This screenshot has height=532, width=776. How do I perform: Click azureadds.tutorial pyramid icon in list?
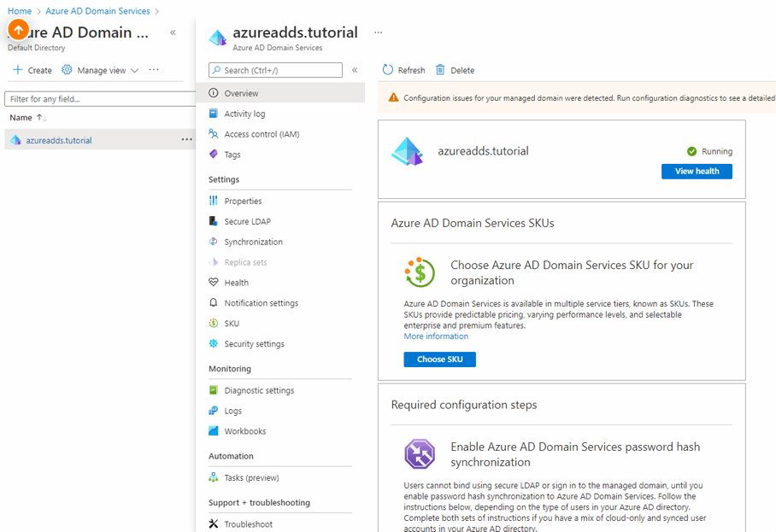[x=16, y=140]
